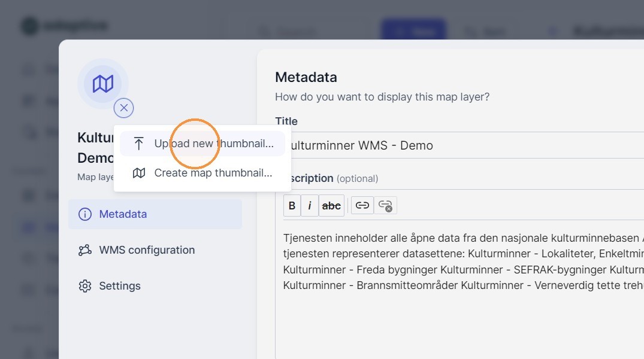Remove link from the description
The image size is (644, 359).
(385, 205)
